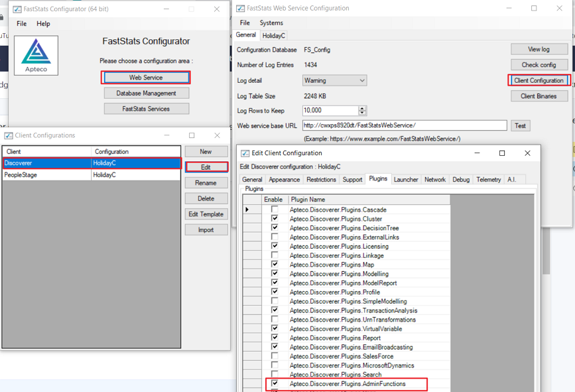575x392 pixels.
Task: Toggle the Map plugin checkbox
Action: tap(275, 265)
